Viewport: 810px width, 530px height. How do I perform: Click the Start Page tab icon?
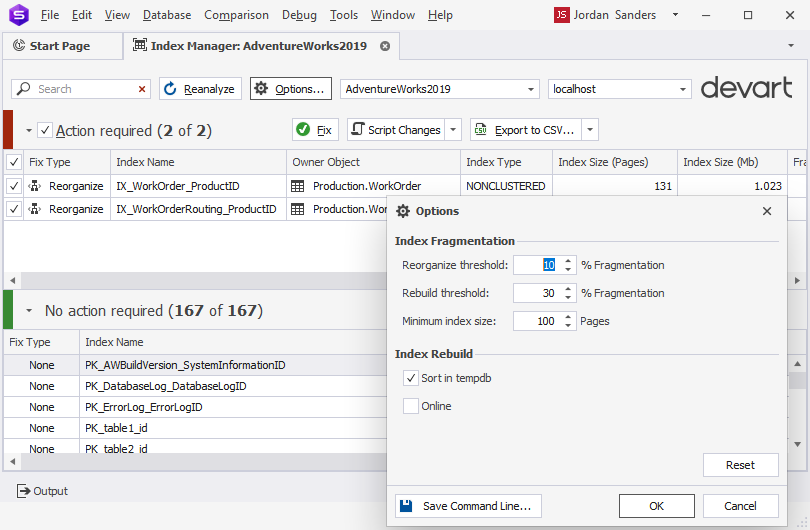[x=19, y=45]
